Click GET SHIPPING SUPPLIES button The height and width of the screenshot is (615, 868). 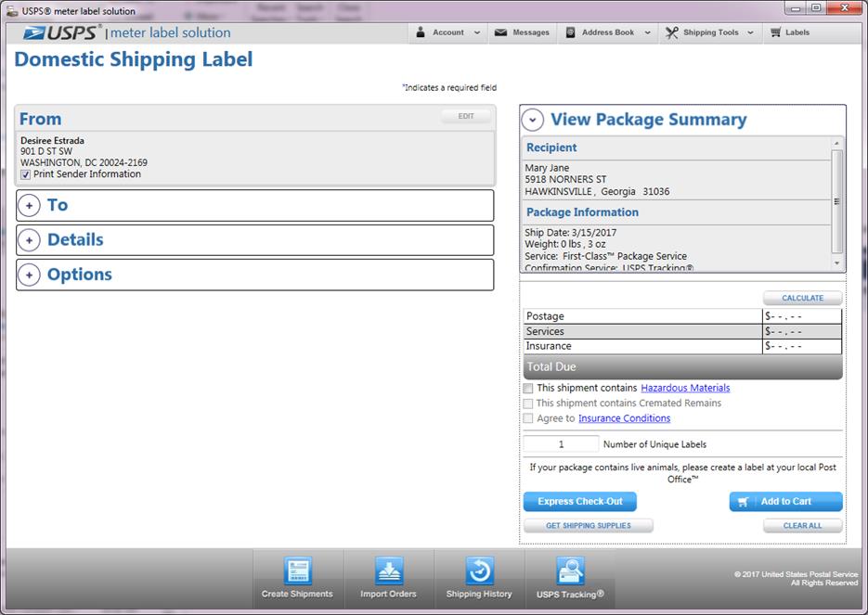[x=589, y=525]
